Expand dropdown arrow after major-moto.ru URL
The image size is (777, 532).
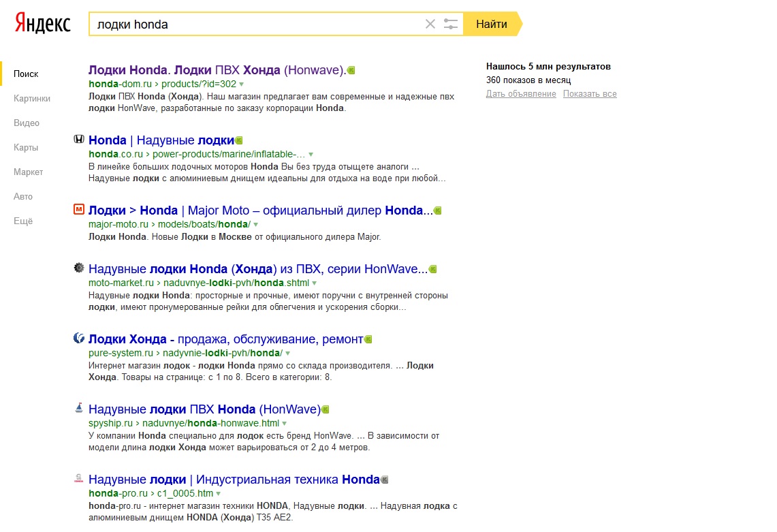pos(255,225)
